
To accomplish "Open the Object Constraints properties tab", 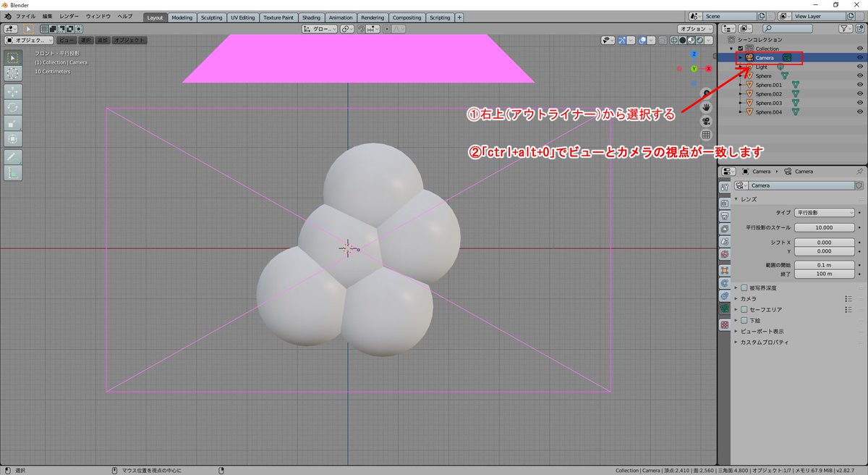I will pos(724,296).
